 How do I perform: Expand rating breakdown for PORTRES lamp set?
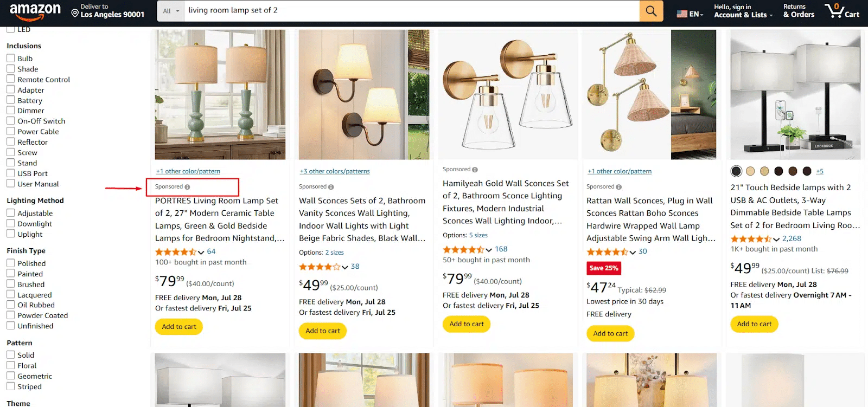[201, 252]
